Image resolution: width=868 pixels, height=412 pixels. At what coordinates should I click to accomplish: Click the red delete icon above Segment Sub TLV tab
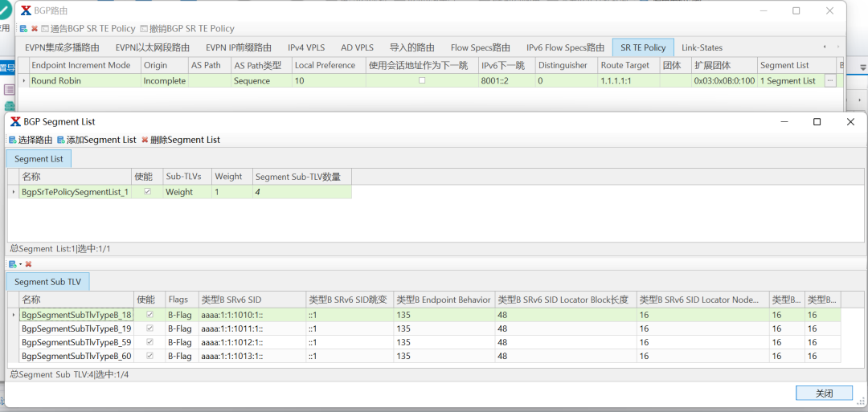[28, 264]
